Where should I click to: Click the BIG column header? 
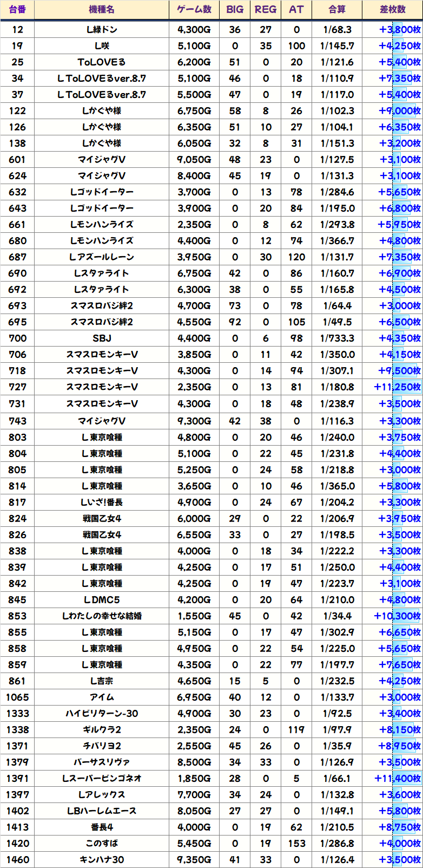pyautogui.click(x=235, y=10)
